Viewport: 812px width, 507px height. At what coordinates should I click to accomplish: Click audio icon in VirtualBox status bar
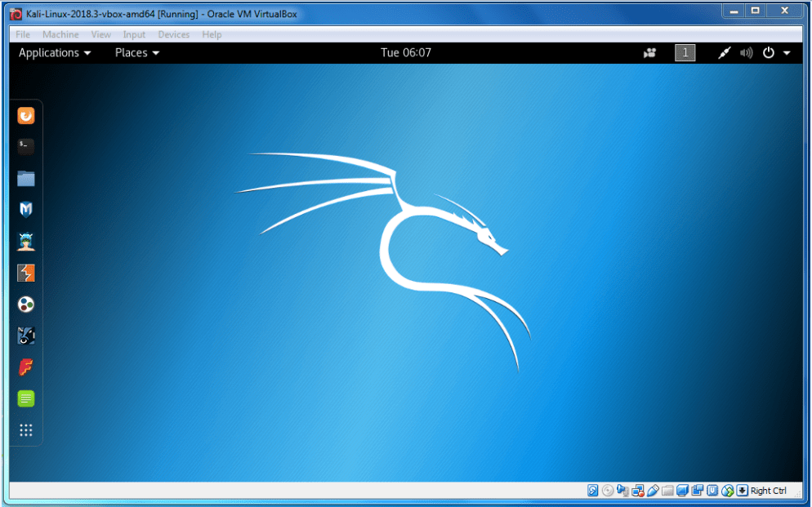coord(623,491)
